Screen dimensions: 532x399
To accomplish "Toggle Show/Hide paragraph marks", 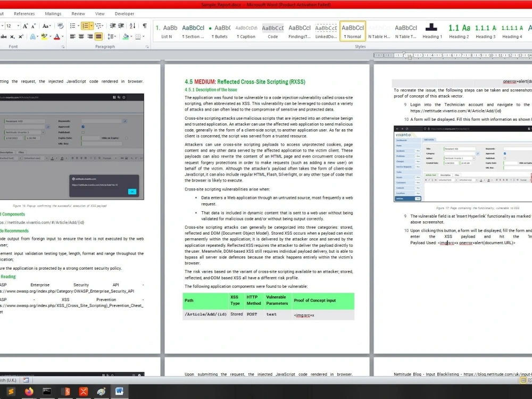I will (x=145, y=26).
